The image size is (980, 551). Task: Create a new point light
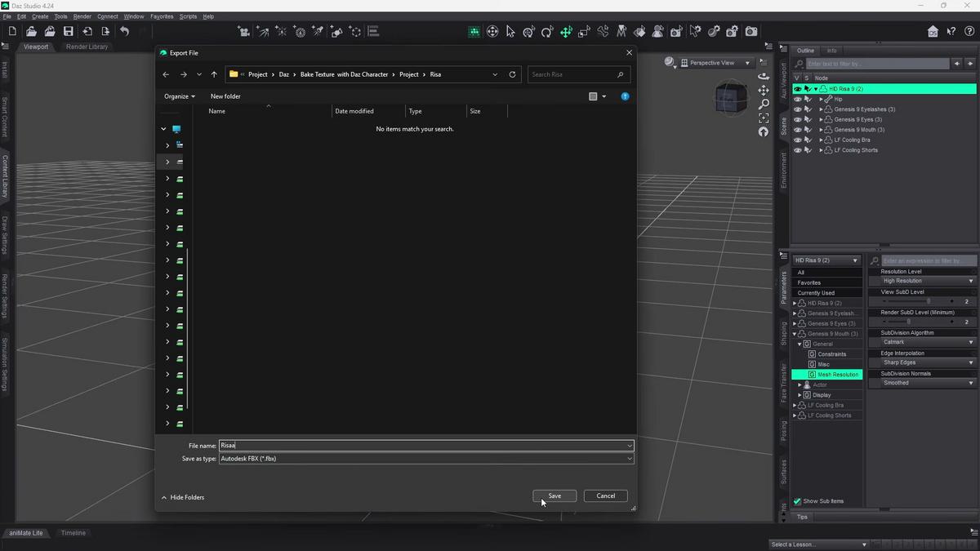(x=281, y=31)
